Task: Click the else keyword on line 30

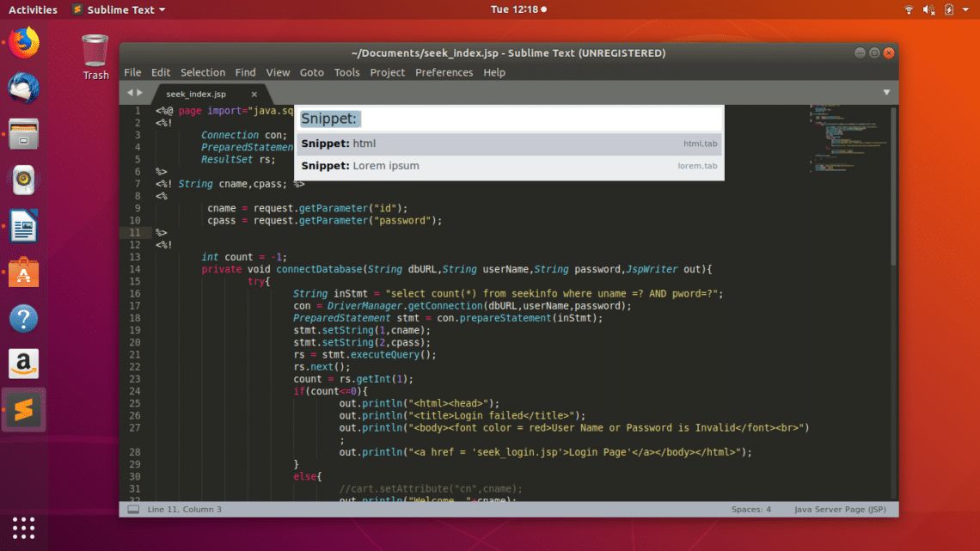Action: click(305, 477)
